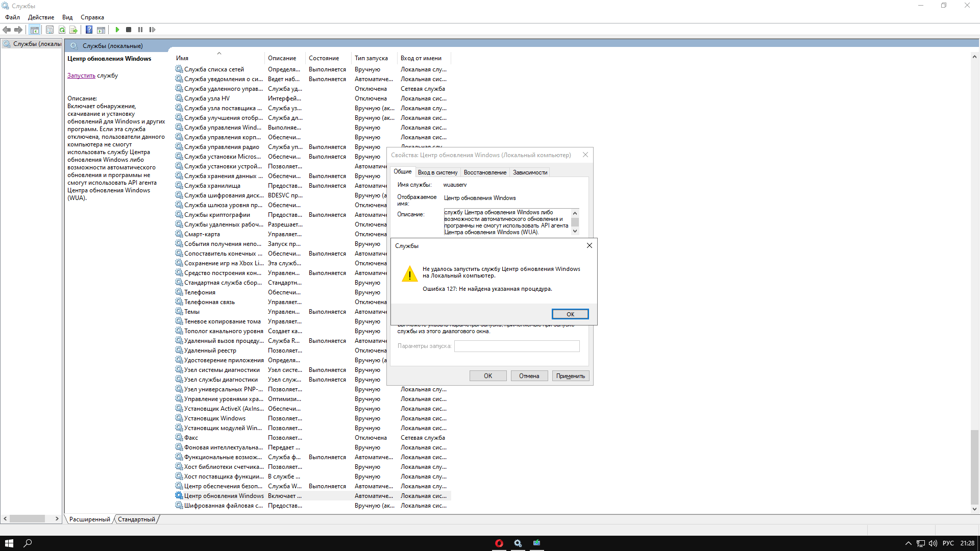
Task: Click the 21:28 clock in the taskbar
Action: click(967, 543)
